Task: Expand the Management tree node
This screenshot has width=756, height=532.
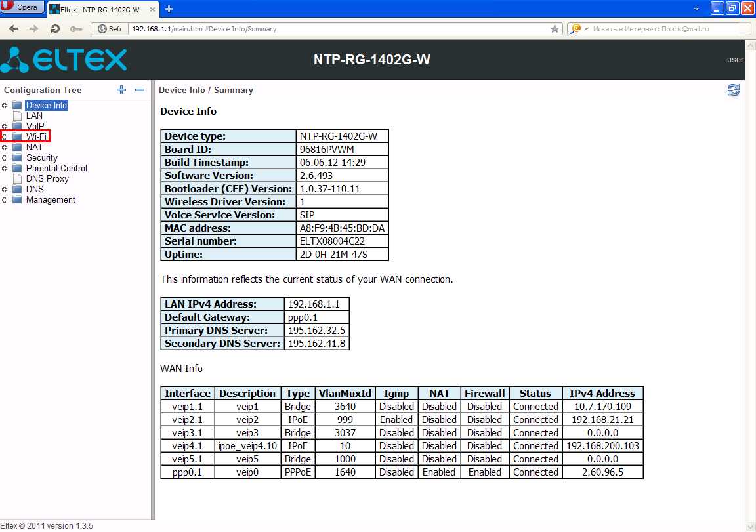Action: [x=5, y=199]
